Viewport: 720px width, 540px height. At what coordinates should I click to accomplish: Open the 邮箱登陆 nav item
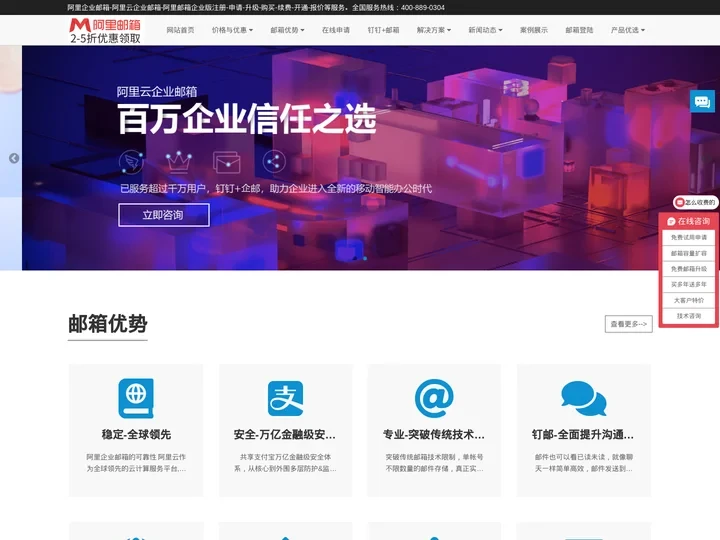579,30
